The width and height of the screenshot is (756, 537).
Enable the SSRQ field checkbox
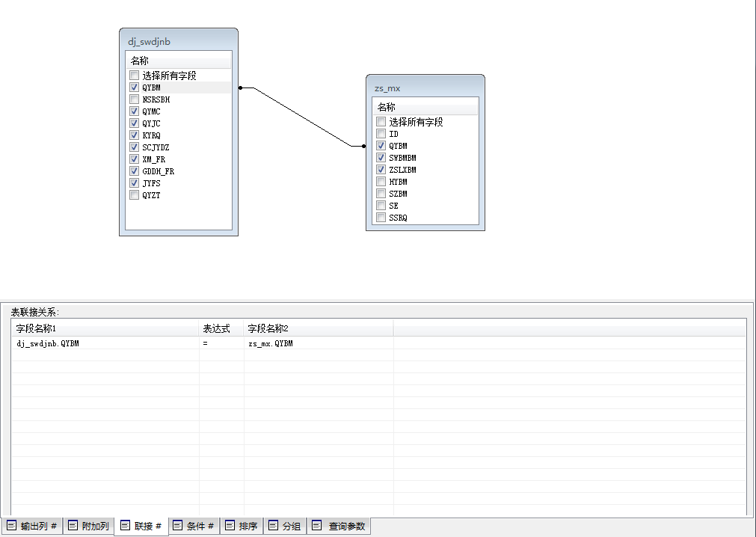pos(381,218)
